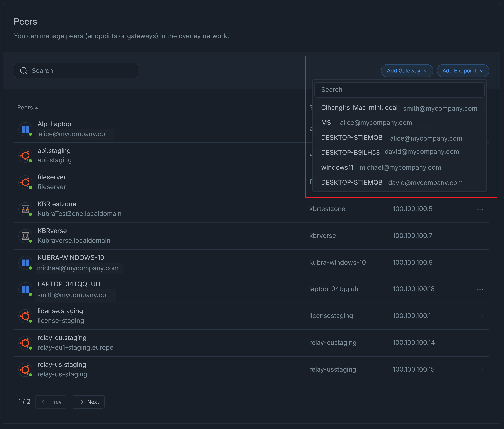Click IP address 100.100.100.14
Viewport: 504px width, 429px height.
(414, 343)
